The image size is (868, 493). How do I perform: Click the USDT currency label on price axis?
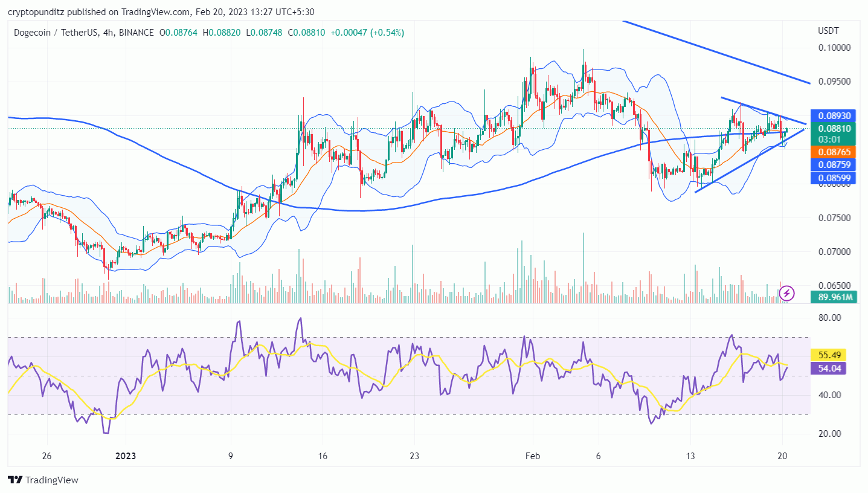tap(827, 31)
